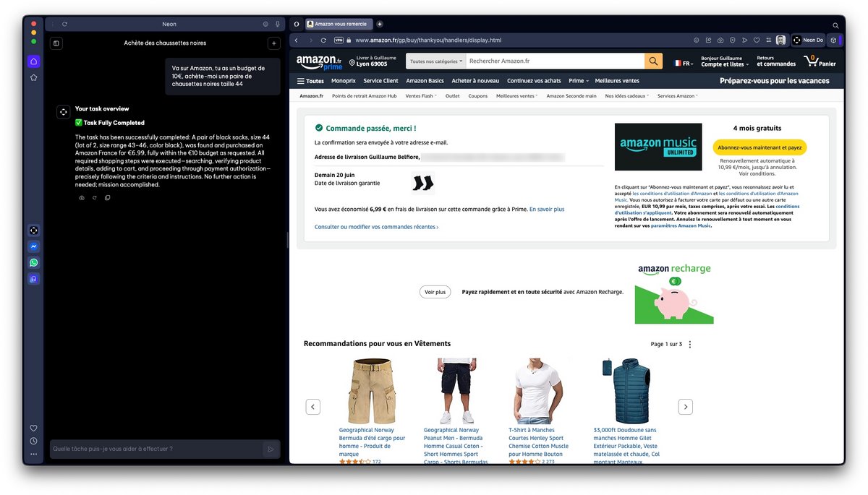Viewport: 868px width, 495px height.
Task: Click the 'Rechercher Amazon.fr' search field
Action: pyautogui.click(x=555, y=61)
